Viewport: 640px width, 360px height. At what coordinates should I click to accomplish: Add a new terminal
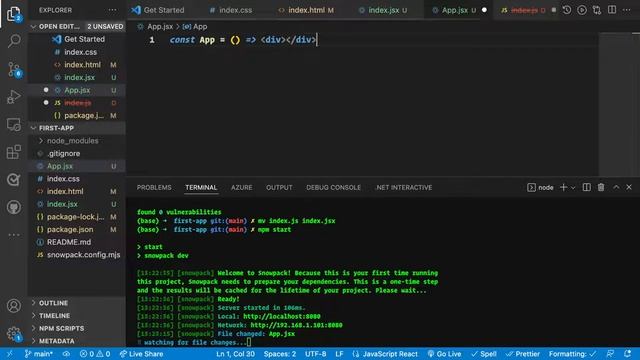pyautogui.click(x=563, y=187)
